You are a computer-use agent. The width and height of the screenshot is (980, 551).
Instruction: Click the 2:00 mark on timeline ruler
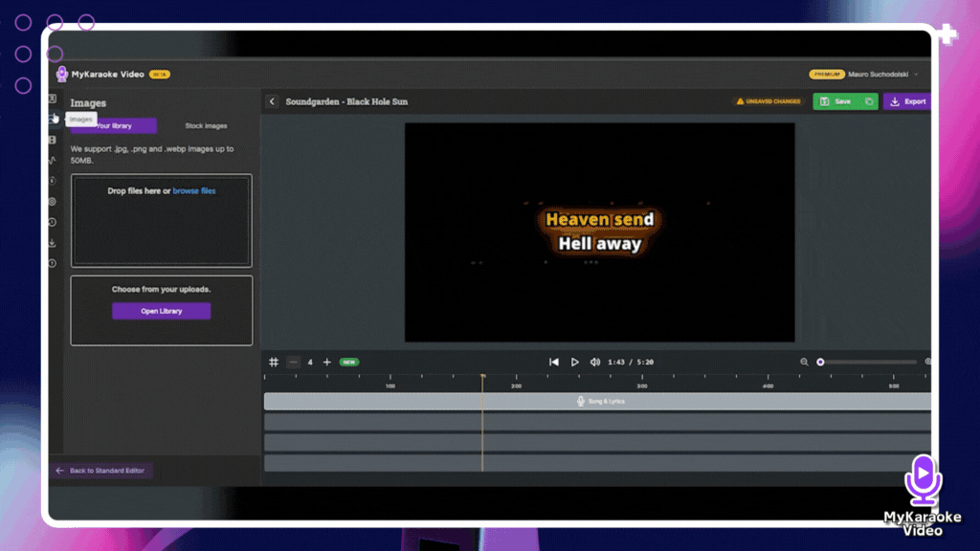[x=516, y=386]
